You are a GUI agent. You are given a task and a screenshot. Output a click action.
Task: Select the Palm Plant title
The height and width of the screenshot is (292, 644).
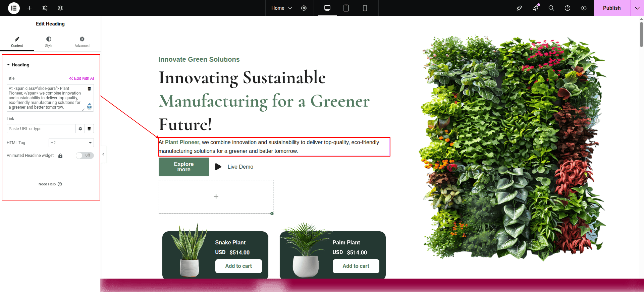tap(346, 242)
